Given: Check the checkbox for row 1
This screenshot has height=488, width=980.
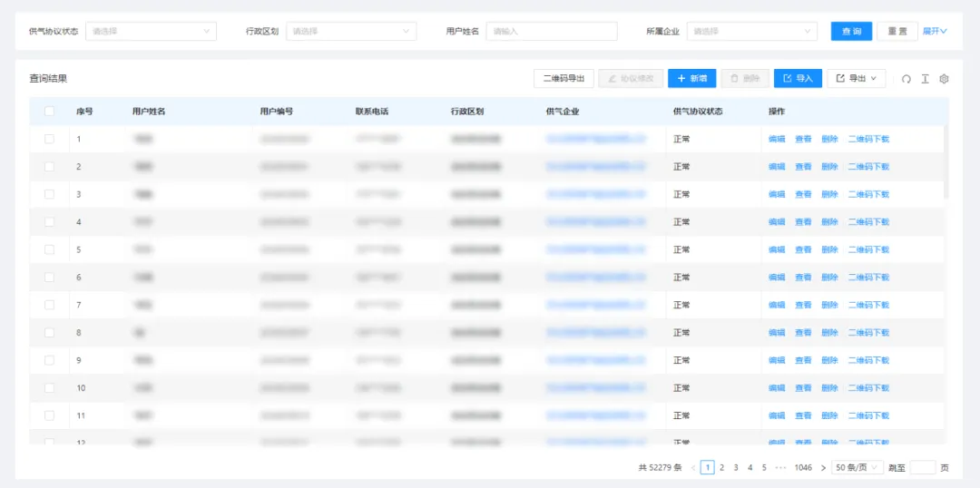Looking at the screenshot, I should click(49, 139).
